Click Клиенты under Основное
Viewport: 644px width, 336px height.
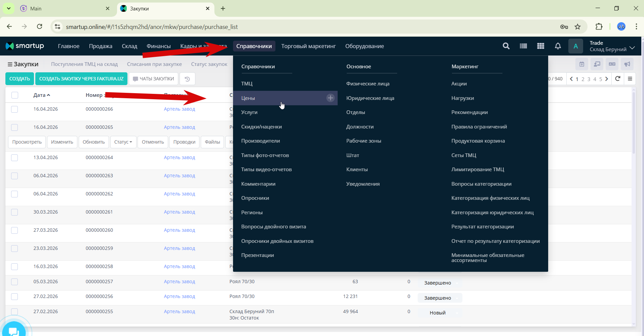357,170
